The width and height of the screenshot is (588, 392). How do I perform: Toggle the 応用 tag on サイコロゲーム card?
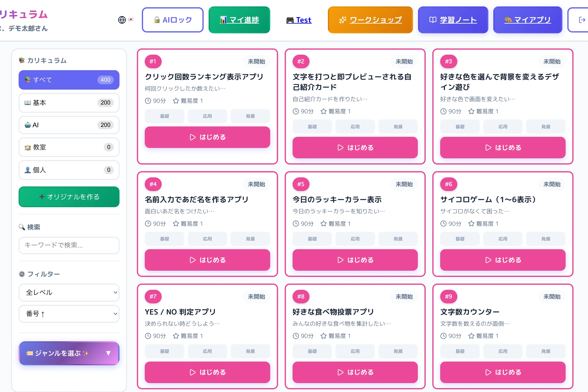503,239
